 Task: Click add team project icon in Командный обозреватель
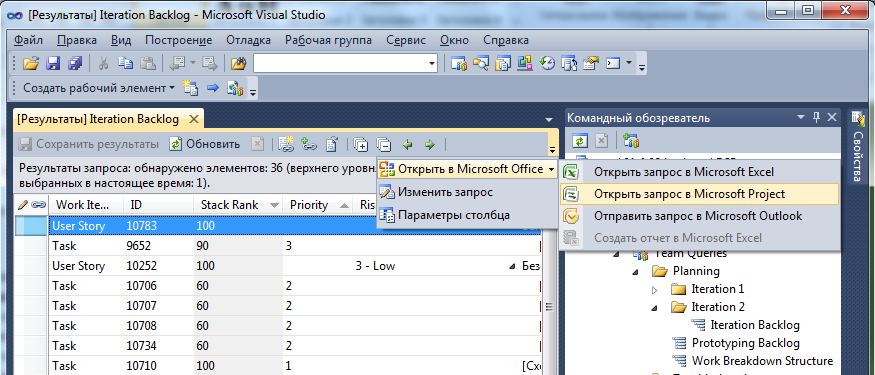[x=631, y=141]
